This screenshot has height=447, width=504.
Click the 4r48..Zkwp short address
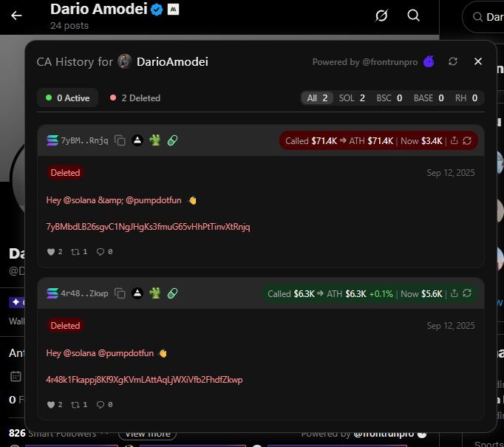coord(84,294)
